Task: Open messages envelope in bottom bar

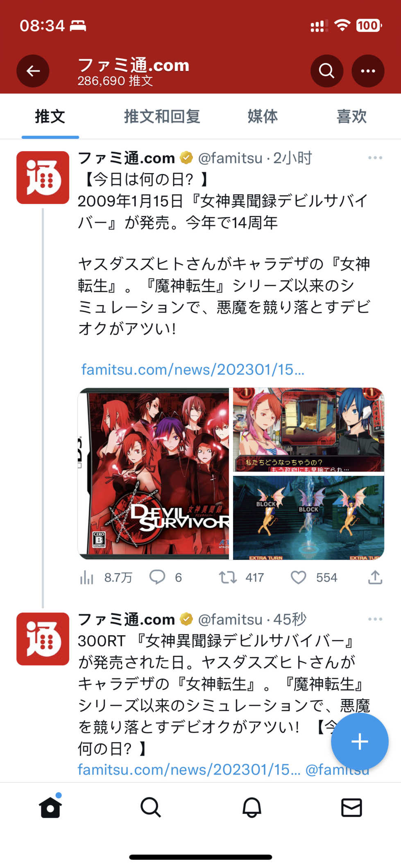Action: point(351,807)
